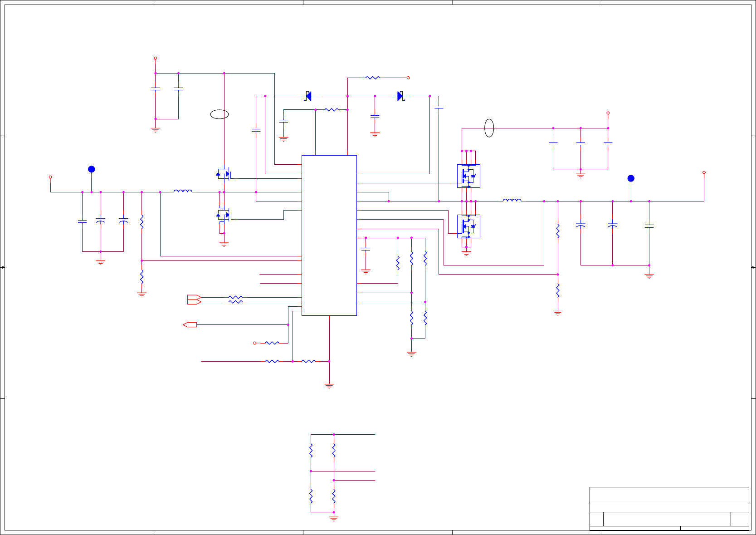Screen dimensions: 756x535
Task: Click the open terminal above the three output-stage capacitors
Action: [x=608, y=113]
